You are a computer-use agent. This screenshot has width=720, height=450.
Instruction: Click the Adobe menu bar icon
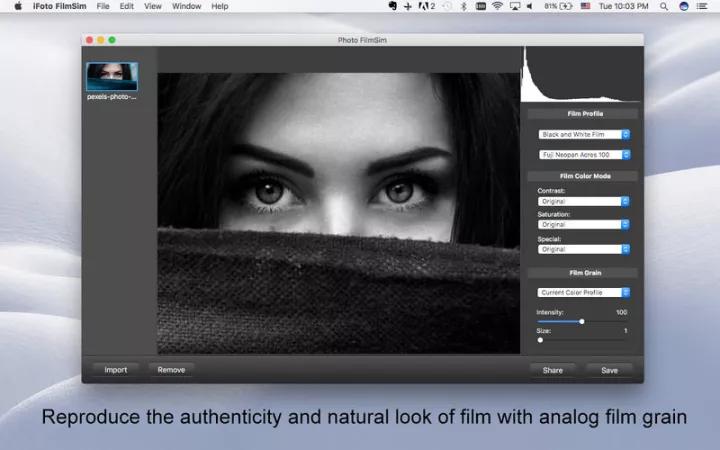pyautogui.click(x=426, y=6)
